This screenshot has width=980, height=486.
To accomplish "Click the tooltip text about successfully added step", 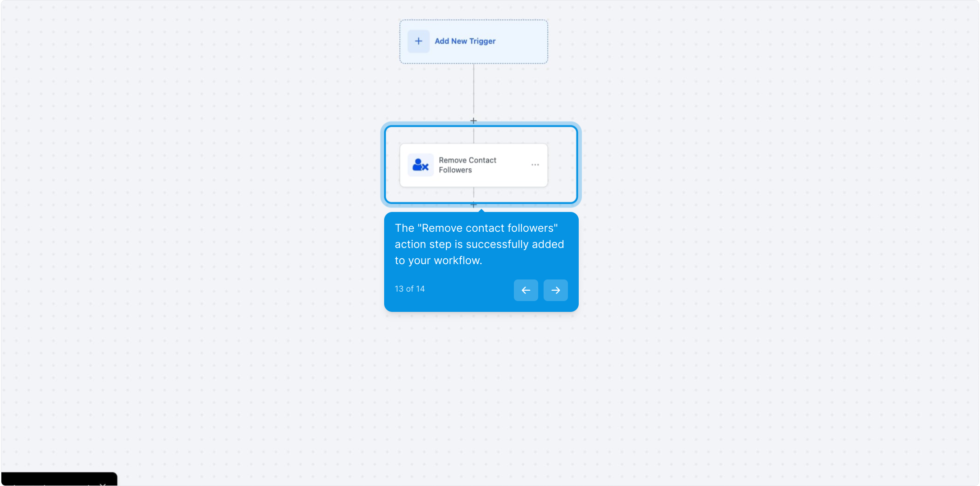I will coord(479,244).
